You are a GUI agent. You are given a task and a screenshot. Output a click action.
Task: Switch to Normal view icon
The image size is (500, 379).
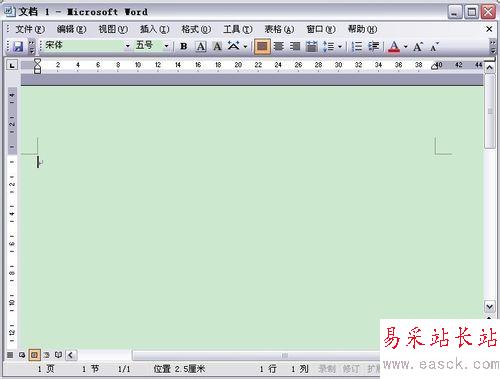click(x=10, y=355)
